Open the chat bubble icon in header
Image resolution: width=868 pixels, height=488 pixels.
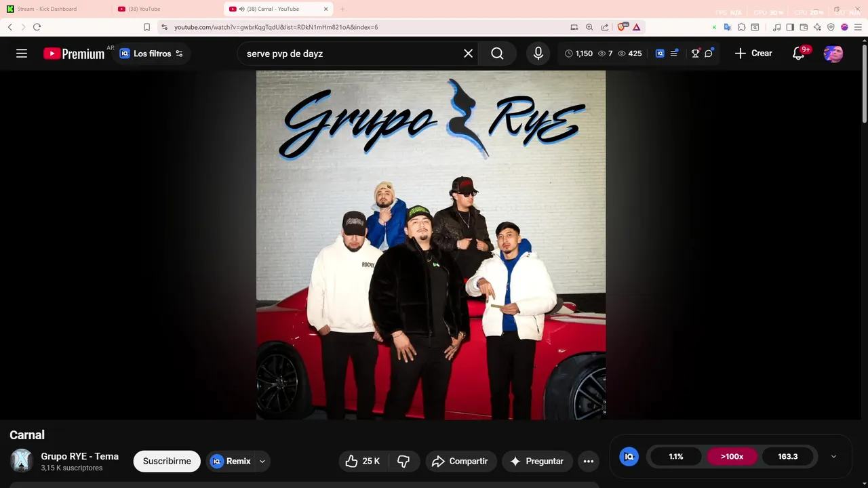(x=709, y=54)
